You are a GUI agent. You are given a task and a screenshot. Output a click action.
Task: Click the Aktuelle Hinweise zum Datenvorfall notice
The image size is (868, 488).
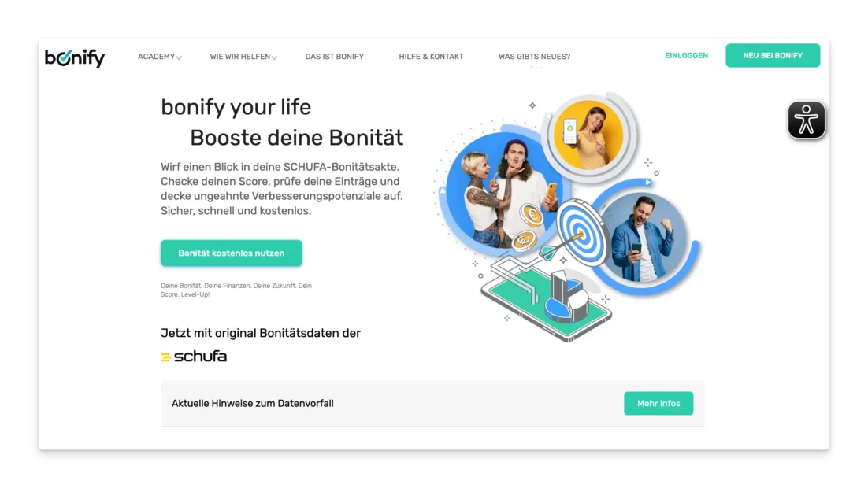pos(252,403)
